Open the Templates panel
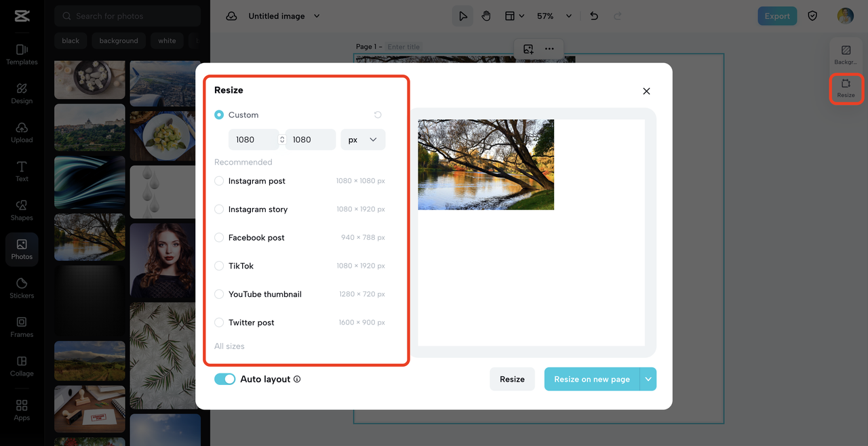Image resolution: width=868 pixels, height=446 pixels. 22,54
